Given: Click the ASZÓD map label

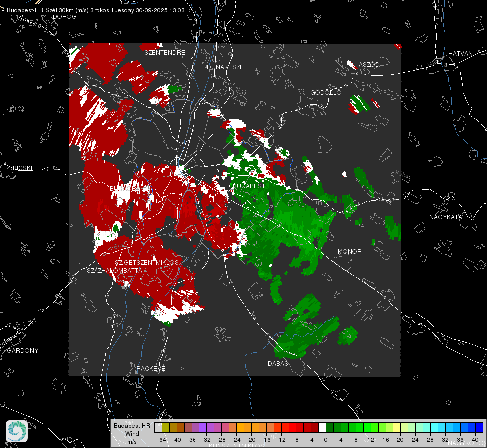Looking at the screenshot, I should point(369,65).
